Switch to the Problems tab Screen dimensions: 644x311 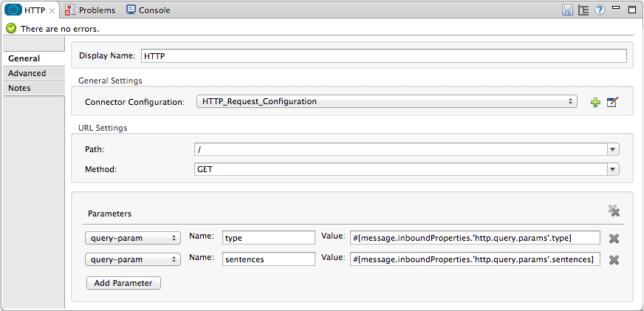[x=90, y=10]
